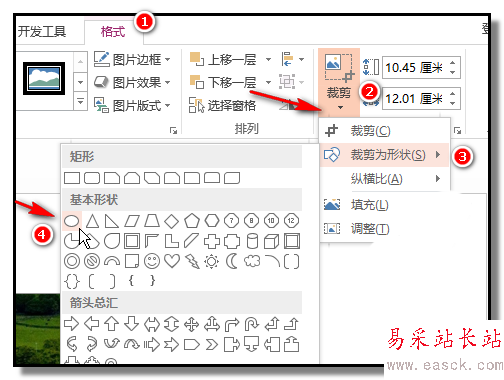Screen dimensions: 504x380
Task: Open the picture styles dialog launcher
Action: 173,130
